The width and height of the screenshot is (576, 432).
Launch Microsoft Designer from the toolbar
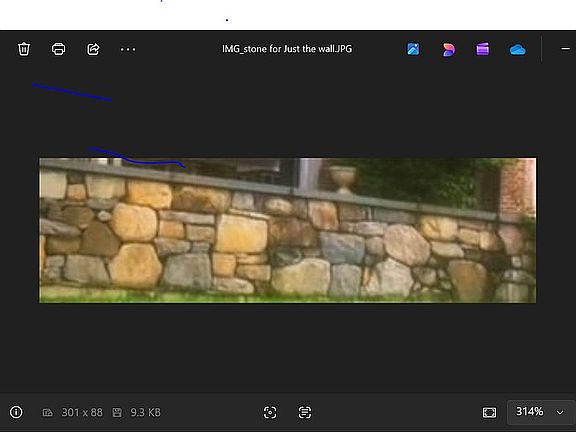point(448,49)
